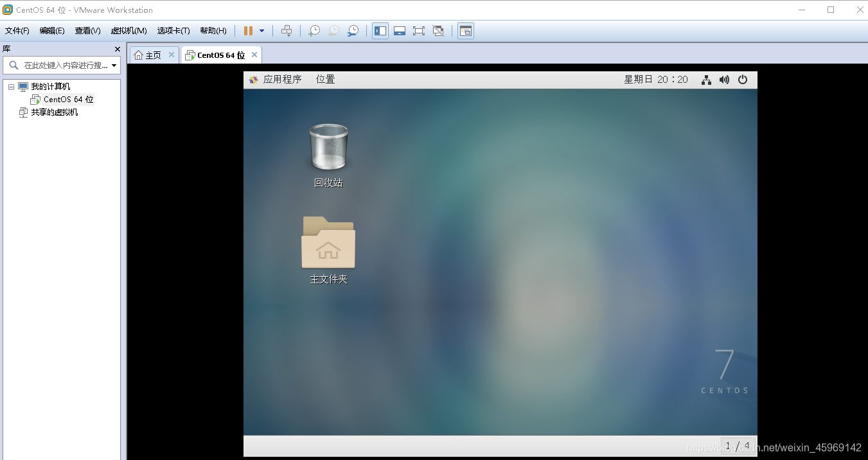Viewport: 868px width, 460px height.
Task: Collapse the 我的计算机 tree node
Action: click(x=11, y=87)
